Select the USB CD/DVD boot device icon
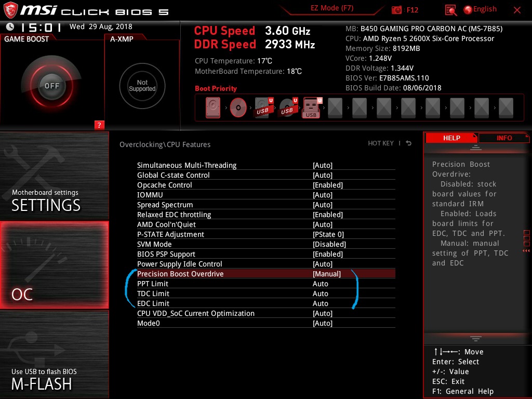The image size is (532, 399). 288,108
